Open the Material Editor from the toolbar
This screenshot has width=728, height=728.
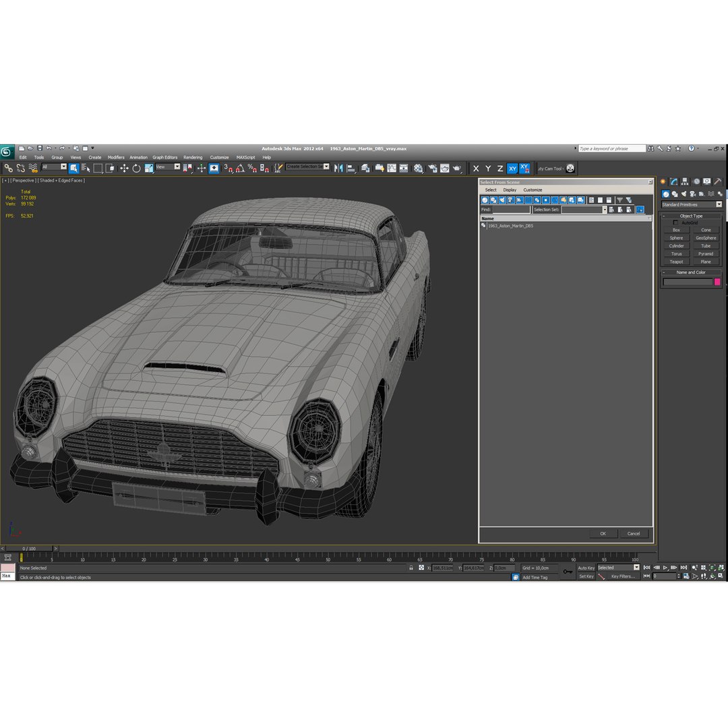419,169
